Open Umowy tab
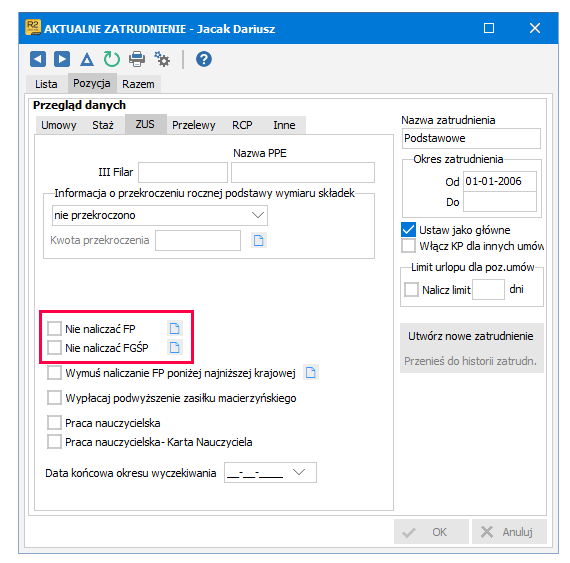570x563 pixels. (x=59, y=125)
